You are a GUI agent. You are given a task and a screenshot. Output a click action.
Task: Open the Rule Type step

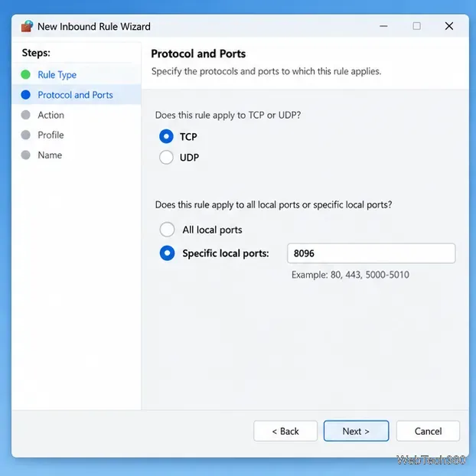[57, 75]
